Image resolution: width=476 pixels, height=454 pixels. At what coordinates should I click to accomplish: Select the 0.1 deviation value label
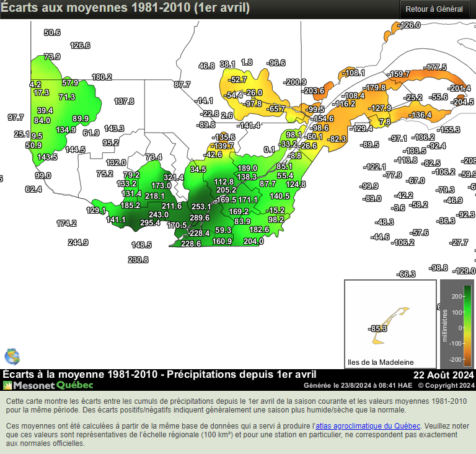coord(268,150)
